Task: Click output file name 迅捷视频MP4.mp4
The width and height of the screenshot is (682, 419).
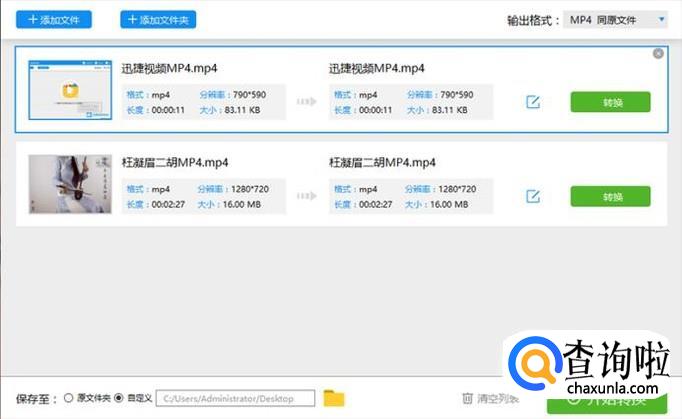Action: tap(377, 68)
